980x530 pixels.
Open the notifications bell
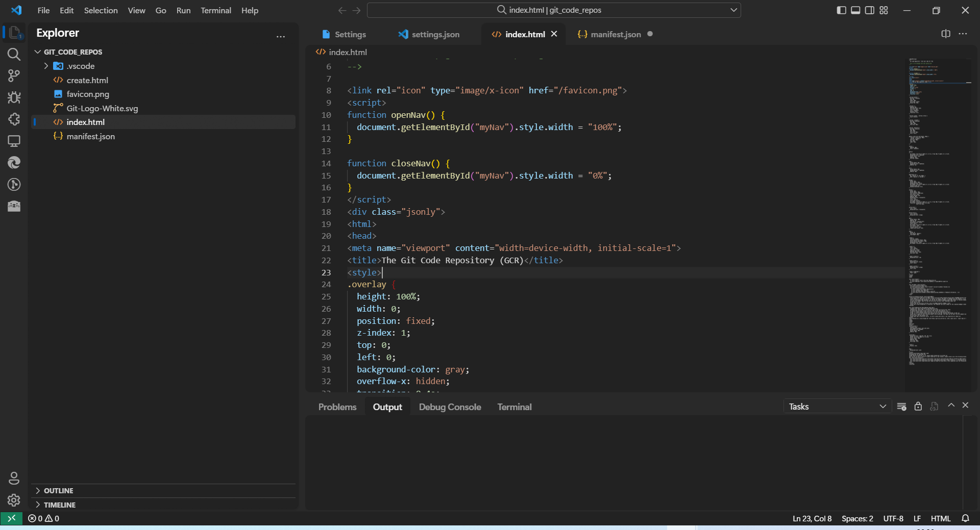click(965, 518)
